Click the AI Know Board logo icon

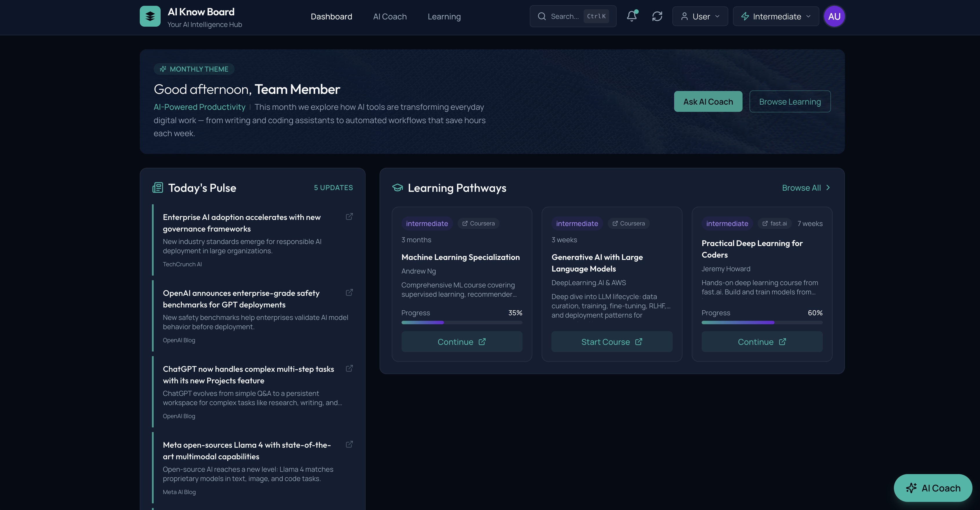(150, 16)
